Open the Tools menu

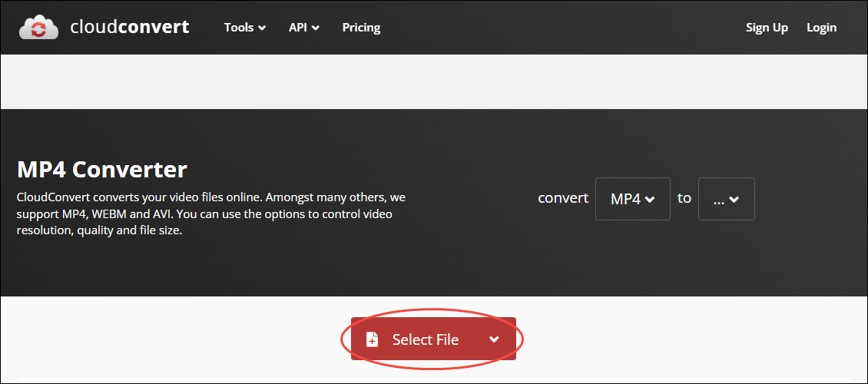point(245,28)
